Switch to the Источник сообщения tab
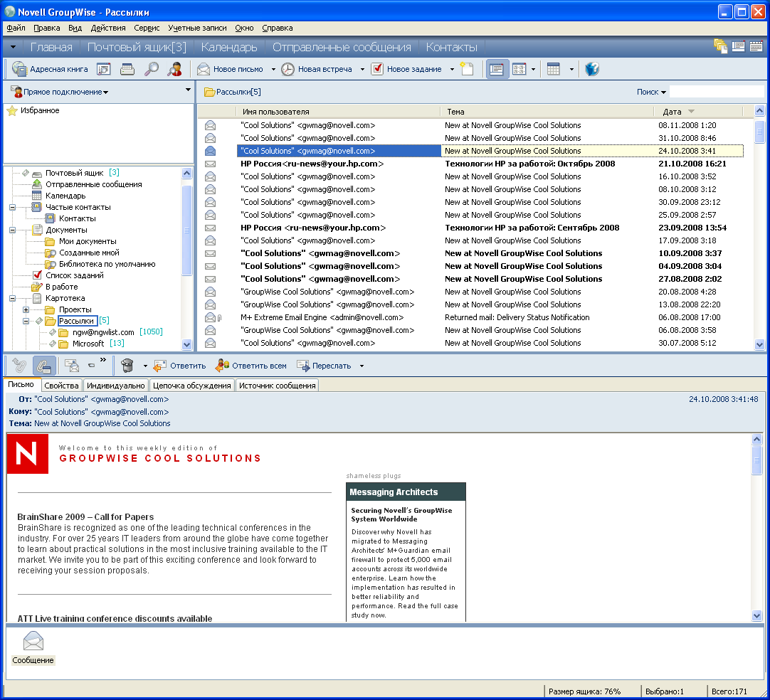770x700 pixels. tap(277, 386)
